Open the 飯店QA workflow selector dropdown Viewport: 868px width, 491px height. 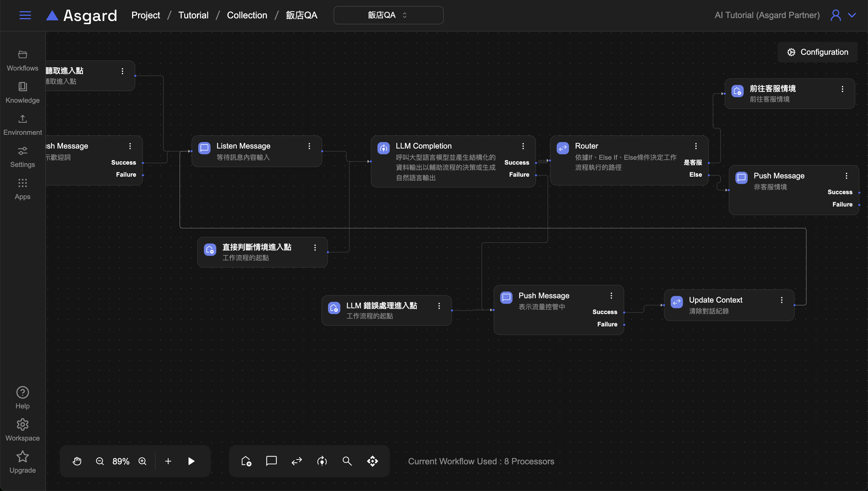pyautogui.click(x=388, y=15)
